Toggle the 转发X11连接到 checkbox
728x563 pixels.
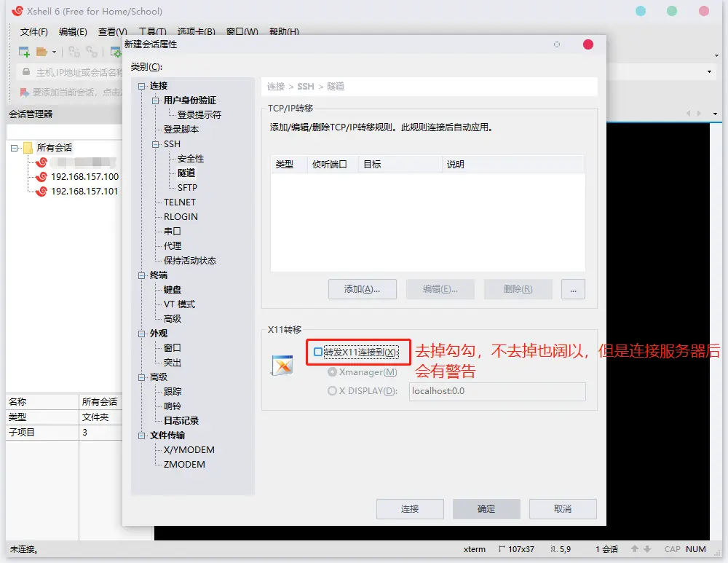coord(318,352)
